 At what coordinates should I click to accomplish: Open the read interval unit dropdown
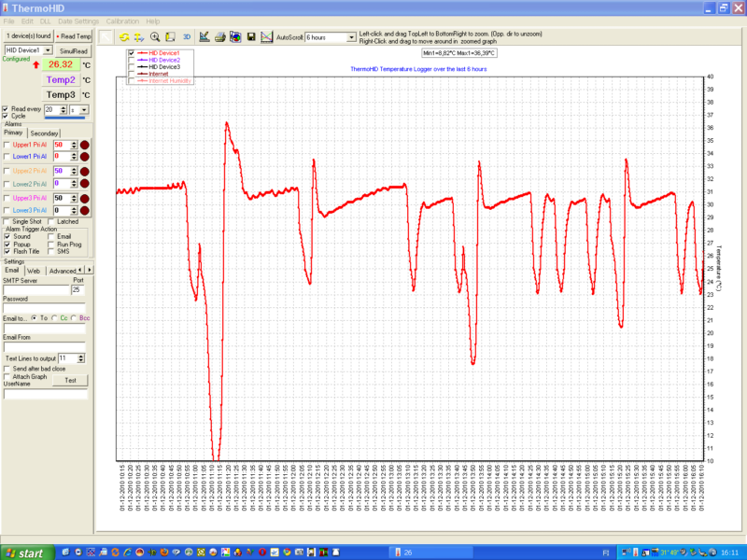pos(84,110)
